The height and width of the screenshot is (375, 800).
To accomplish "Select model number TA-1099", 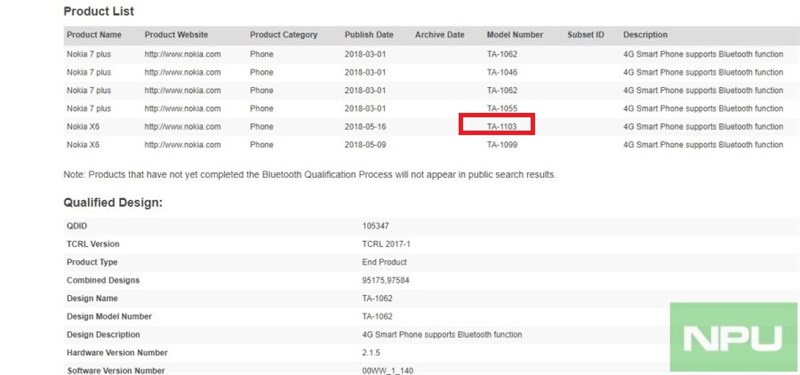I will (x=502, y=145).
